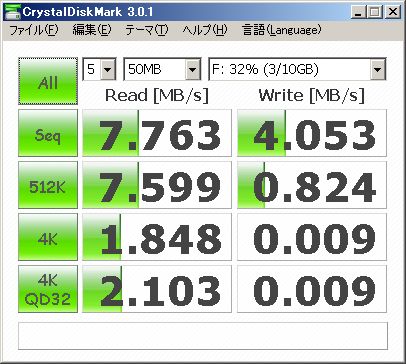Run all benchmarks with the All button
The height and width of the screenshot is (364, 406).
48,81
